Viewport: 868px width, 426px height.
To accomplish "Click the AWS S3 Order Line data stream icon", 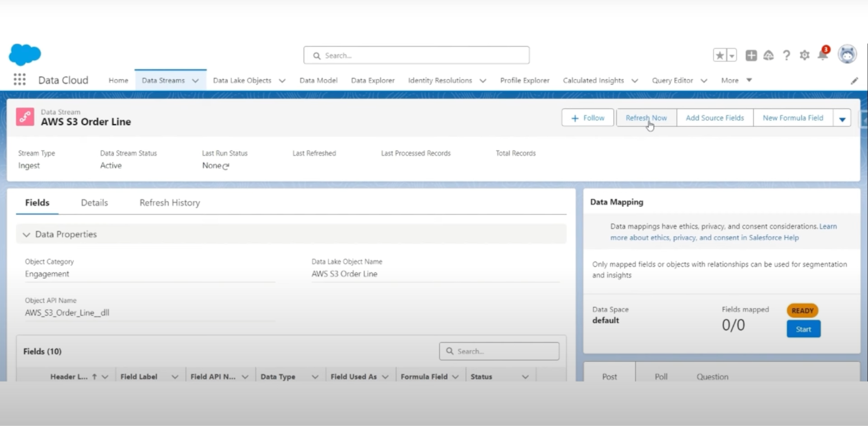I will 25,117.
